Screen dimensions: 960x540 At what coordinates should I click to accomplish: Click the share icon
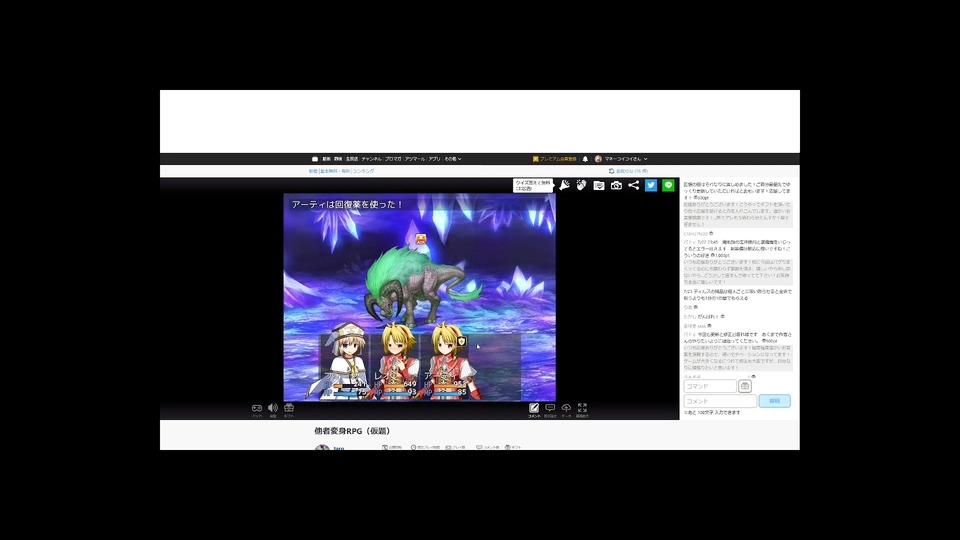click(634, 185)
